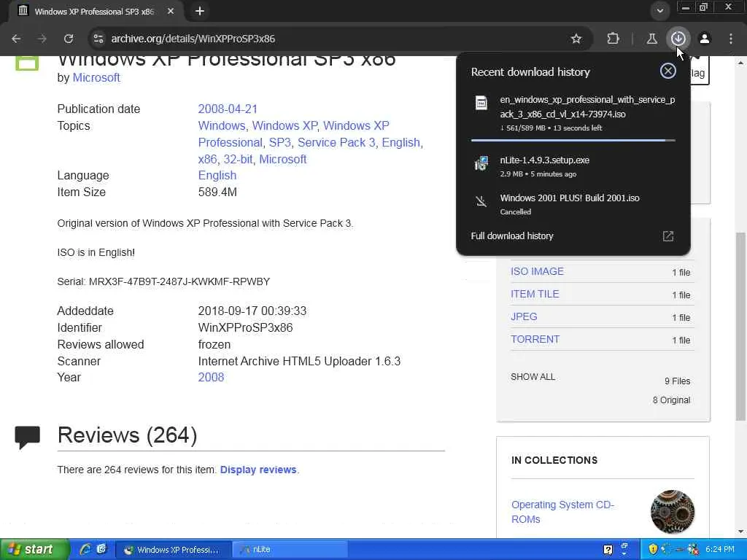Open Operating System CD-ROMs collection link
The height and width of the screenshot is (560, 747).
pyautogui.click(x=562, y=512)
